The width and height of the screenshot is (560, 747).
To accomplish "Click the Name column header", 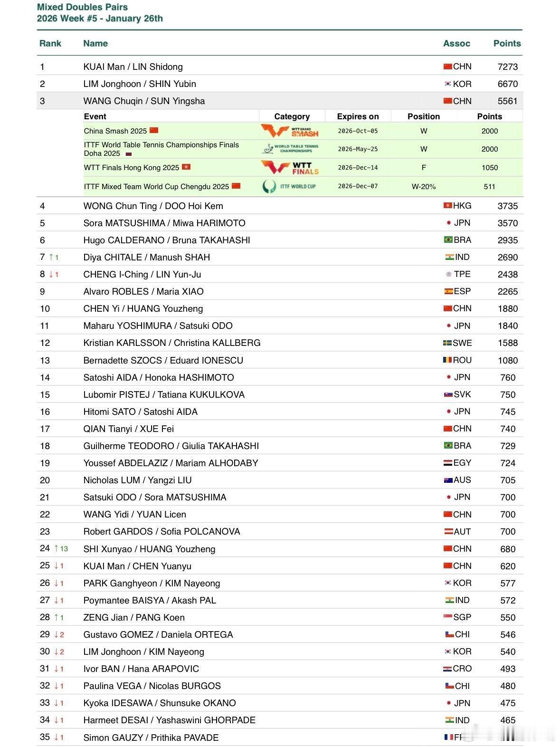I will click(x=95, y=43).
